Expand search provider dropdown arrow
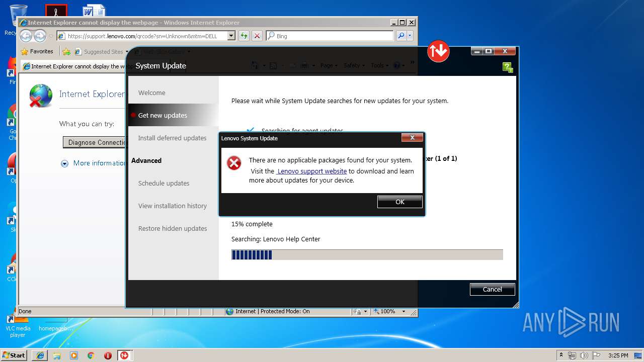644x362 pixels. 410,36
